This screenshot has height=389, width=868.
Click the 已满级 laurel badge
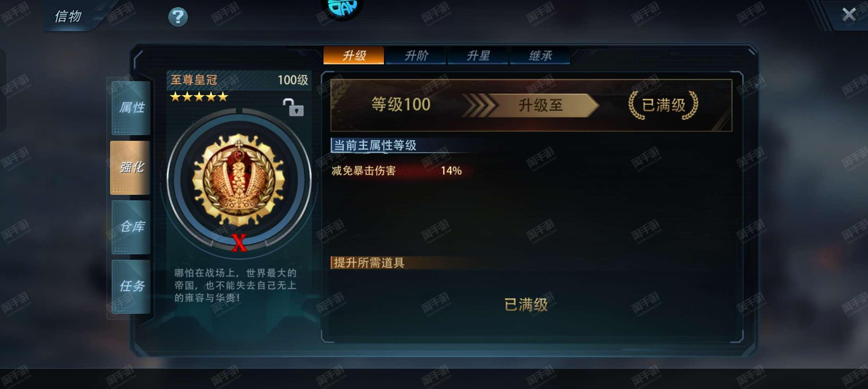coord(663,105)
